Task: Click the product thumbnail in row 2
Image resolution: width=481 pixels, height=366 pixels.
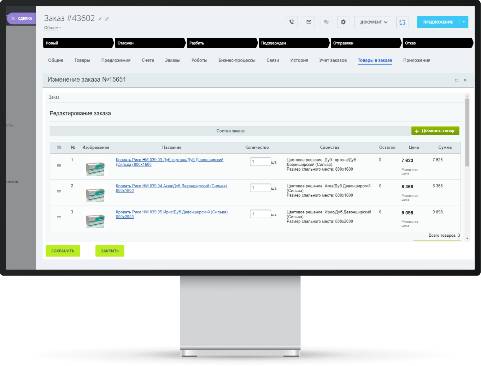Action: click(95, 195)
